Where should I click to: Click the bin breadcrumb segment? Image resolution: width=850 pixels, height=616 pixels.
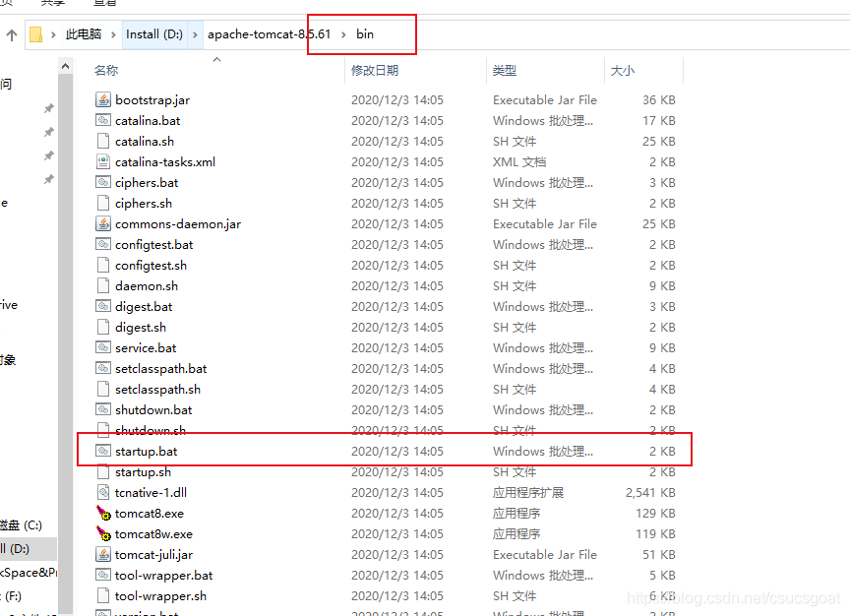pyautogui.click(x=365, y=34)
